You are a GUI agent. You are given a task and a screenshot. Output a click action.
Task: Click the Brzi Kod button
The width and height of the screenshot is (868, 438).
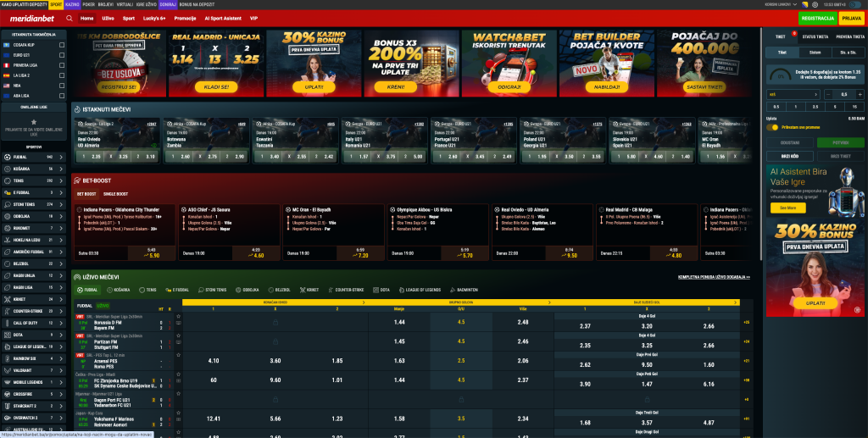[x=790, y=156]
